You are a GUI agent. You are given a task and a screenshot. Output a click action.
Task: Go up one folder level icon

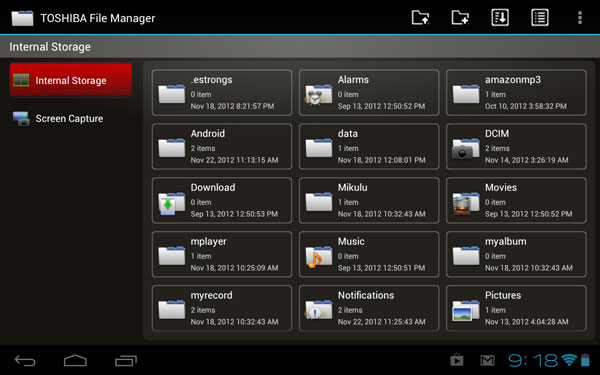pyautogui.click(x=420, y=18)
